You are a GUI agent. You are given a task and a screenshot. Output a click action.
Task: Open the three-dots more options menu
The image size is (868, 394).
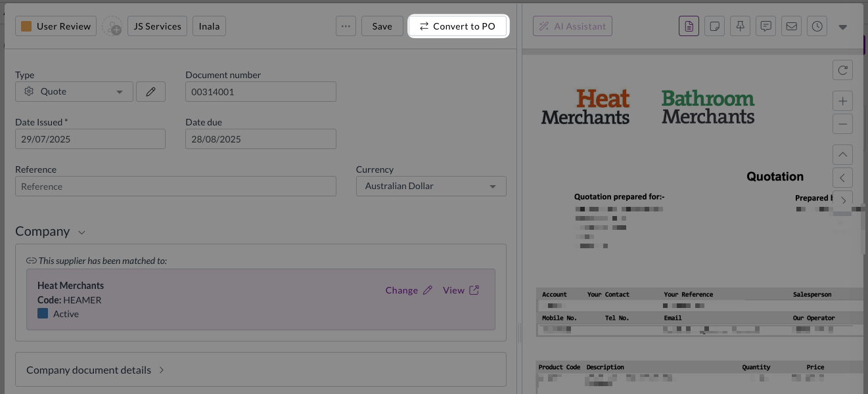346,26
